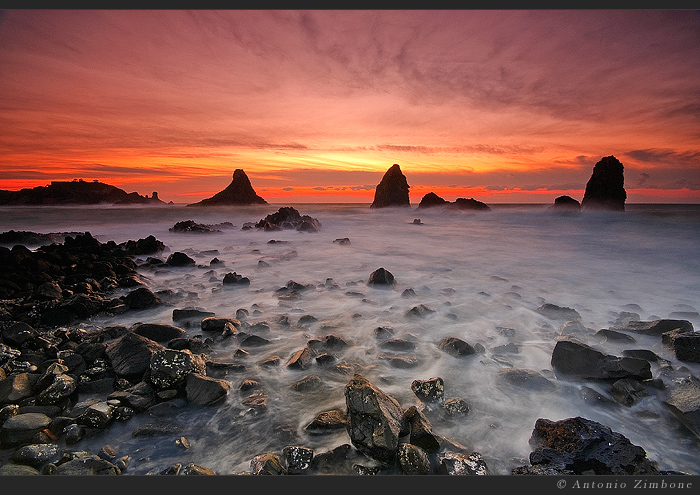Click the central pointed sea stack
Viewport: 700px width, 495px height.
(391, 189)
